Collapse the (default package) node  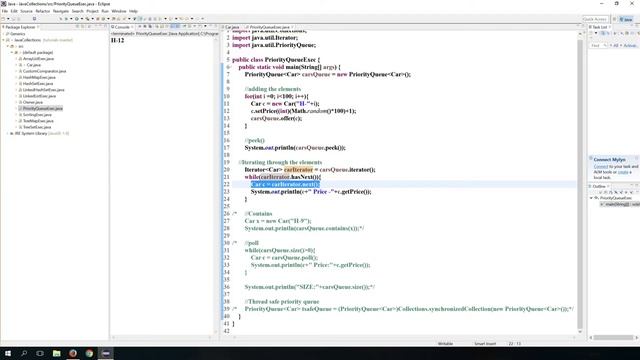tap(11, 52)
